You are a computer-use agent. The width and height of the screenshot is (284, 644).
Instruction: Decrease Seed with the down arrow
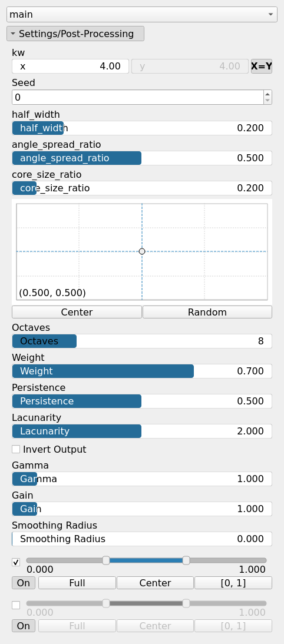pos(268,101)
